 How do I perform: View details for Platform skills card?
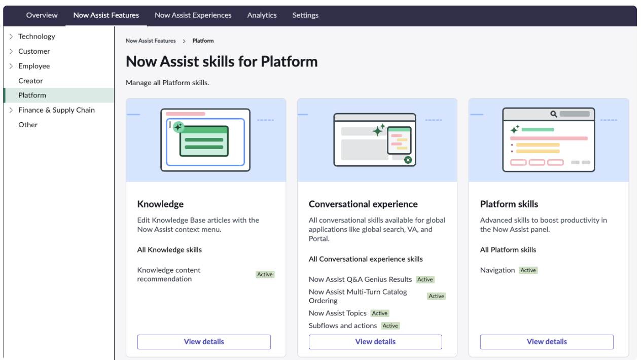(547, 342)
